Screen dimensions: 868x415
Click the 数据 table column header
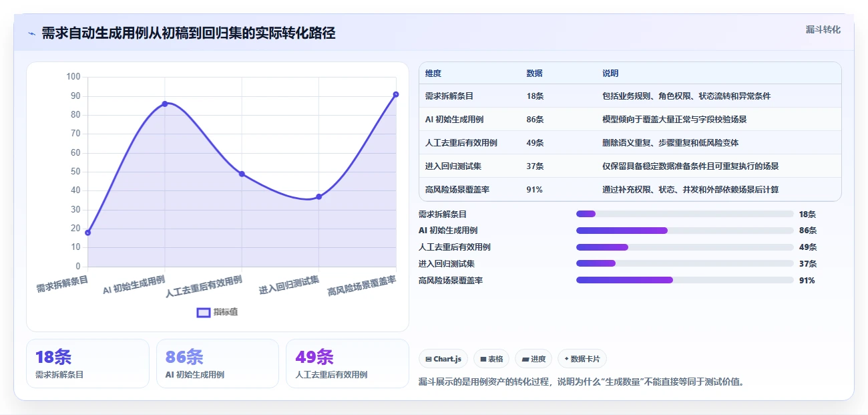(x=534, y=74)
